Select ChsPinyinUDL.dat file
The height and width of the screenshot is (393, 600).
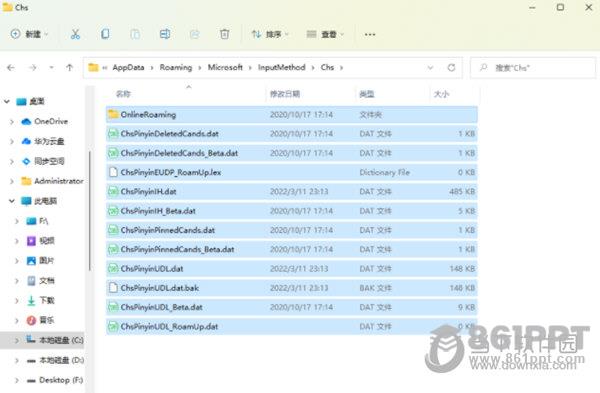[x=292, y=269]
